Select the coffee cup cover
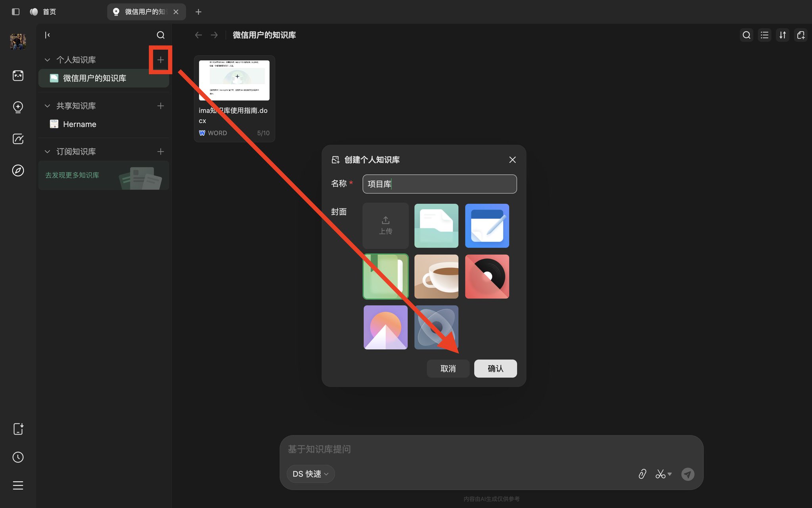Image resolution: width=812 pixels, height=508 pixels. [436, 277]
